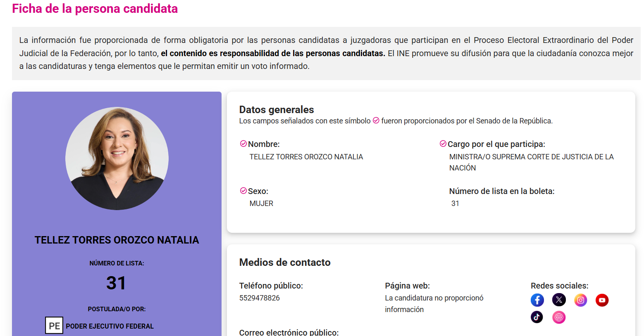Click the verified check icon beside Nombre
The image size is (644, 336).
[x=243, y=144]
